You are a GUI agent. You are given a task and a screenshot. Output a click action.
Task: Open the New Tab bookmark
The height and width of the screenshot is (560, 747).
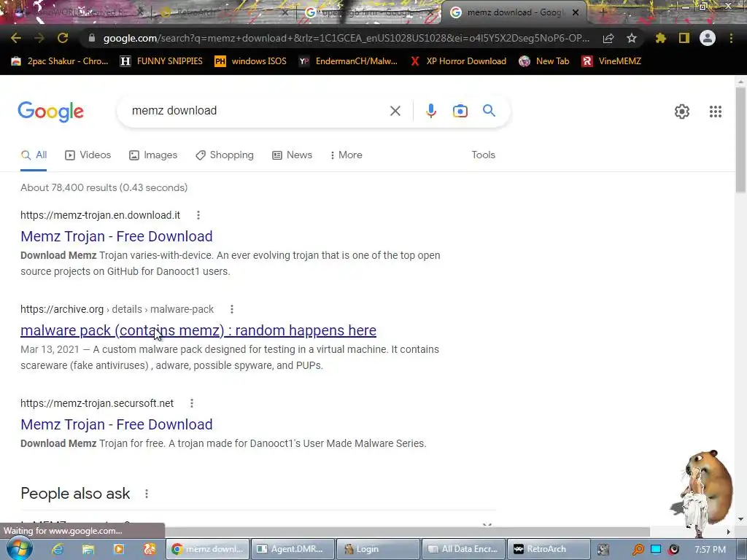(544, 61)
